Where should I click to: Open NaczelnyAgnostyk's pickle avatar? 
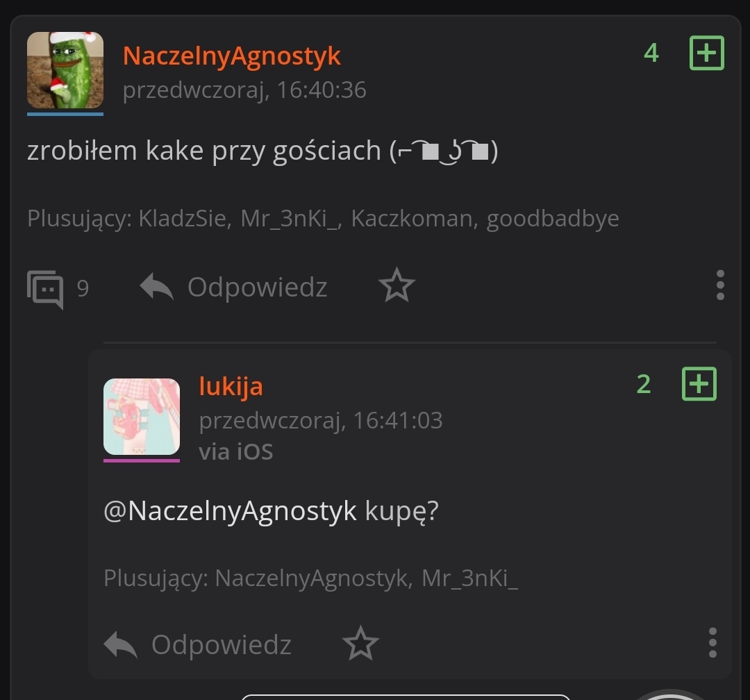click(65, 70)
